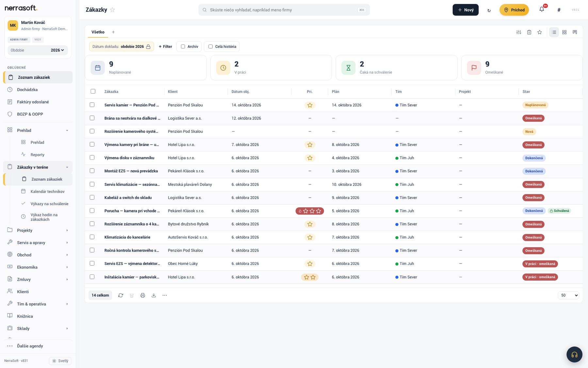Set three-star priority on the Porucha kamera row

pyautogui.click(x=318, y=211)
